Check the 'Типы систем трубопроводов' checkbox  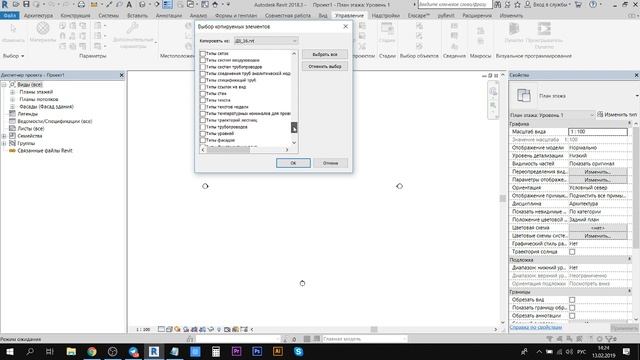pyautogui.click(x=203, y=67)
